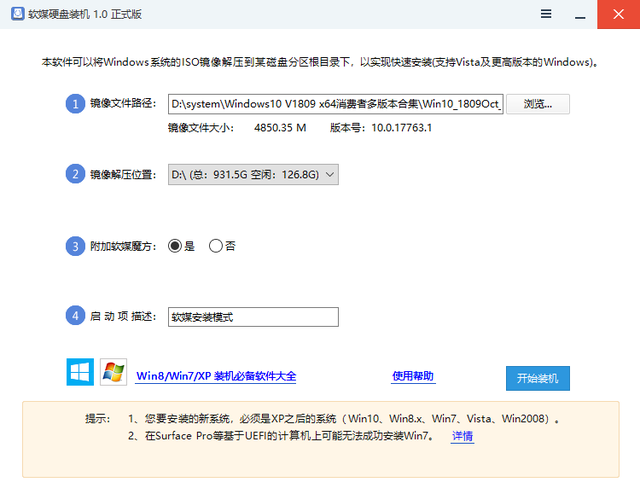Click the 镜像文件路径 label
This screenshot has height=494, width=640.
tap(123, 103)
